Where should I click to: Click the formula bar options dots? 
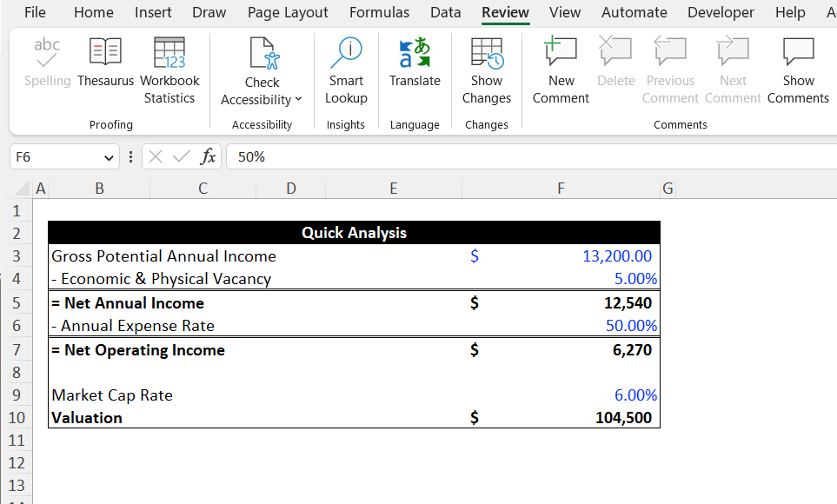(130, 157)
